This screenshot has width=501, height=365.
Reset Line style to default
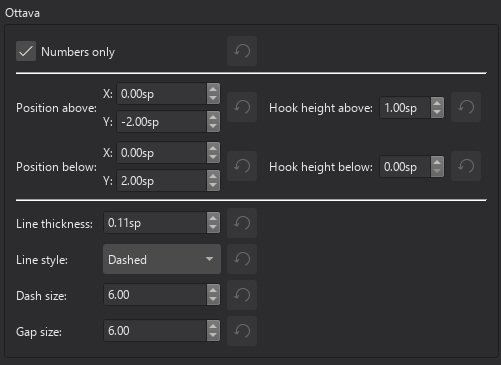(x=242, y=259)
